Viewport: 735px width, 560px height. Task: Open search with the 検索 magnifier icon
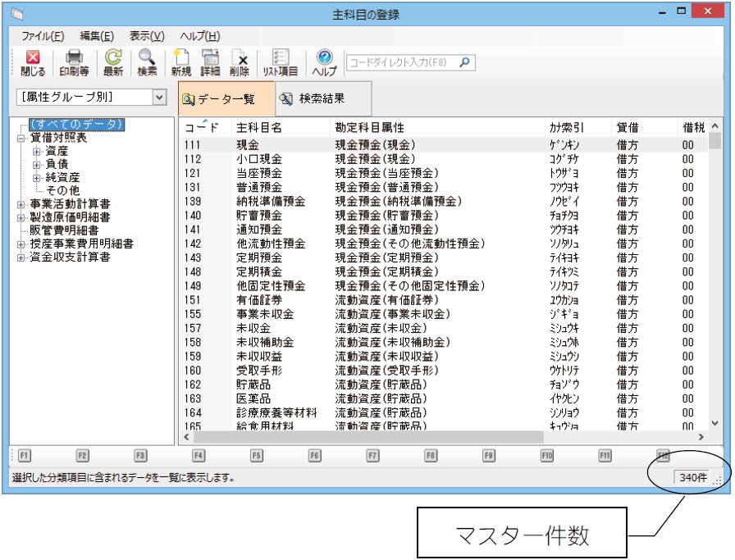click(x=147, y=62)
